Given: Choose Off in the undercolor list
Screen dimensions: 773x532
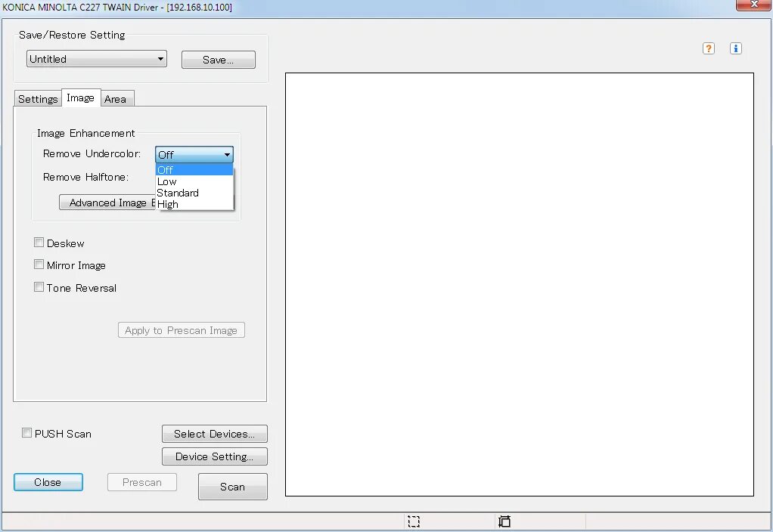Looking at the screenshot, I should click(x=194, y=170).
